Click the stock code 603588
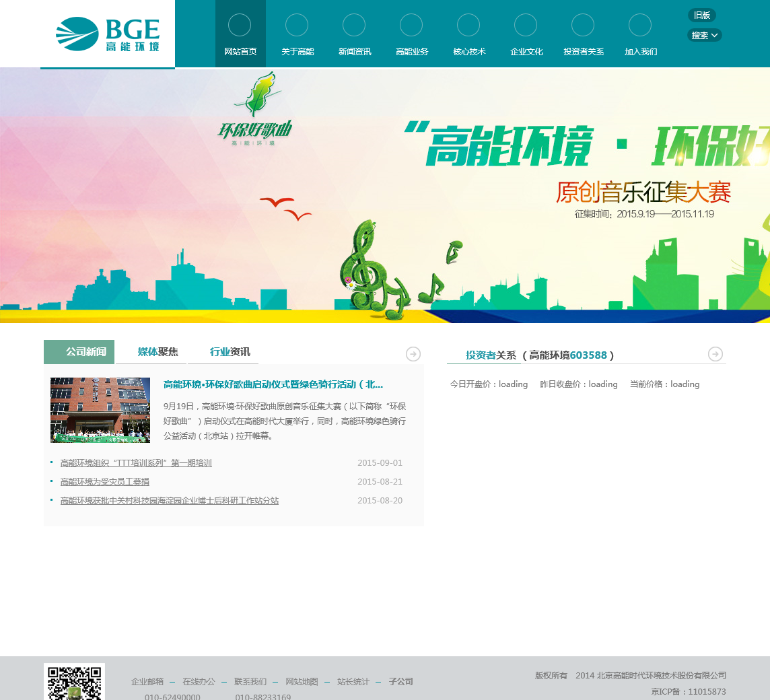The image size is (770, 700). pyautogui.click(x=588, y=355)
